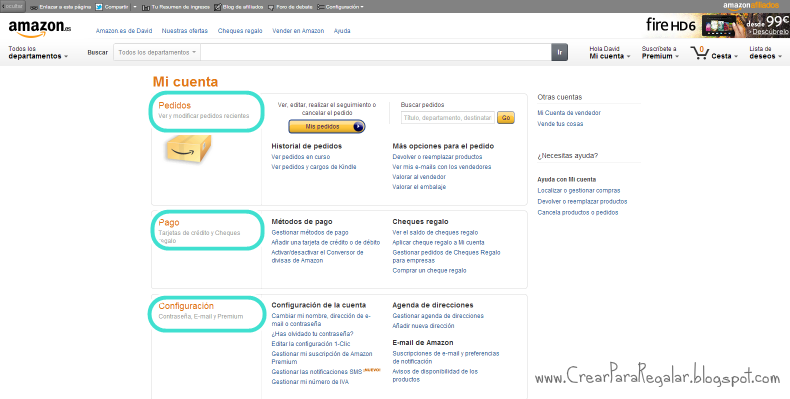Open Nuestras ofertas
Screen dimensions: 790x399
coord(185,31)
